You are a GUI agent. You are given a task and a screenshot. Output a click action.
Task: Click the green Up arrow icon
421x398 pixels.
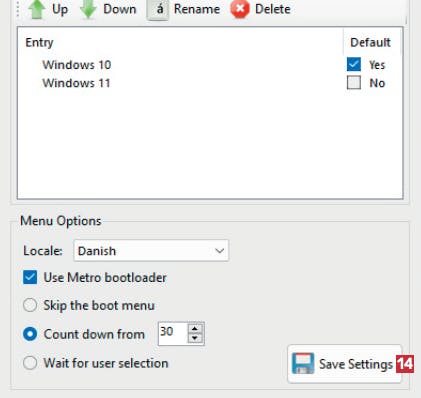pyautogui.click(x=37, y=9)
